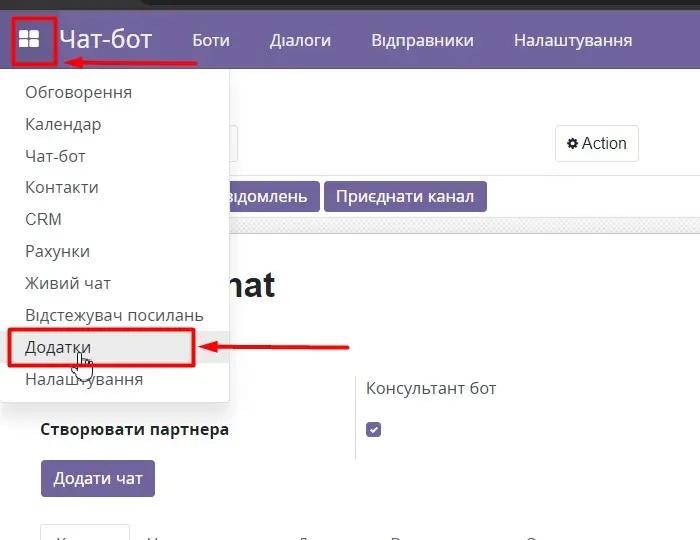Toggle the Консультант бот checkbox
700x540 pixels.
pos(373,429)
